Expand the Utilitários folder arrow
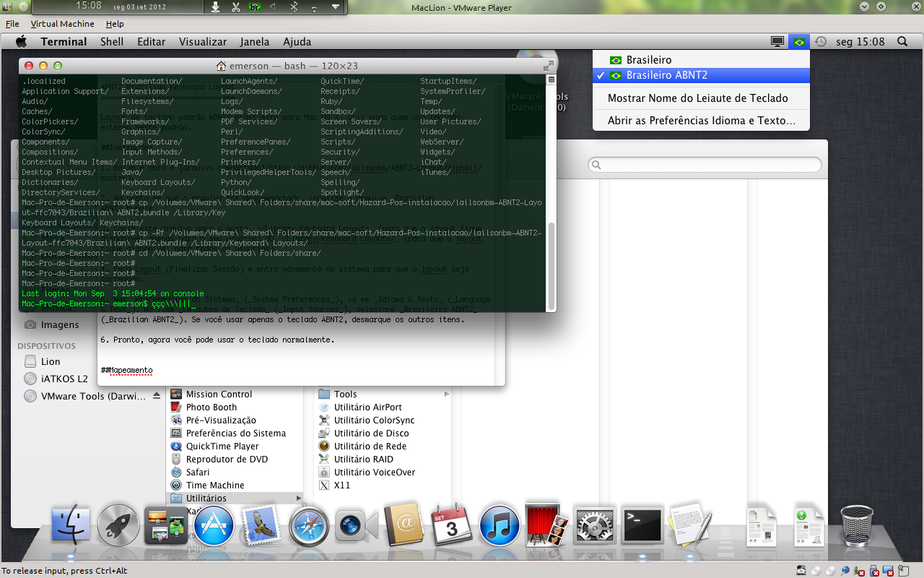Viewport: 924px width, 578px height. click(299, 499)
